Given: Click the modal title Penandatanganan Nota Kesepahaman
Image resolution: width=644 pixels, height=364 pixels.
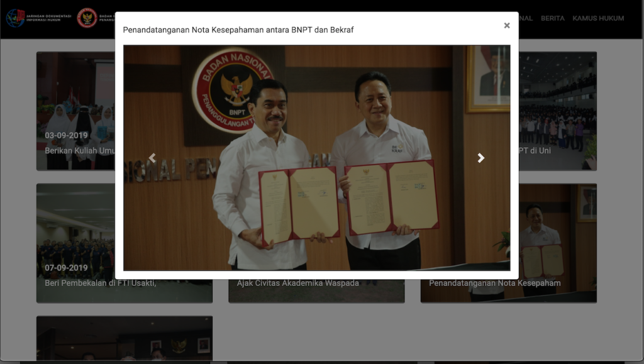Looking at the screenshot, I should (x=238, y=30).
